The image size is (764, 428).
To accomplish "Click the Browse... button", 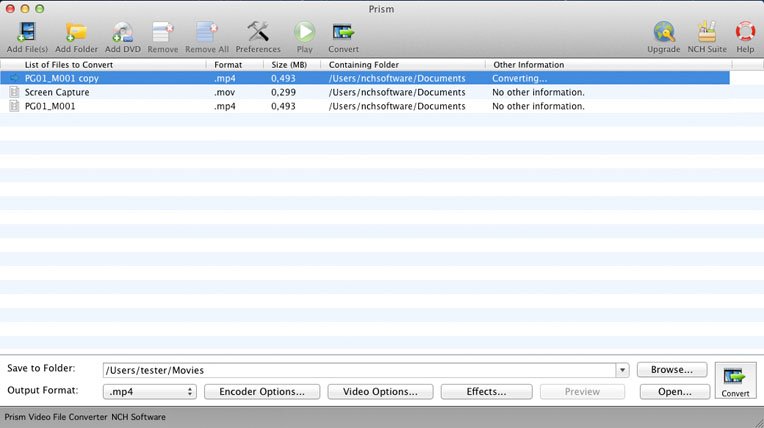I will pos(672,370).
